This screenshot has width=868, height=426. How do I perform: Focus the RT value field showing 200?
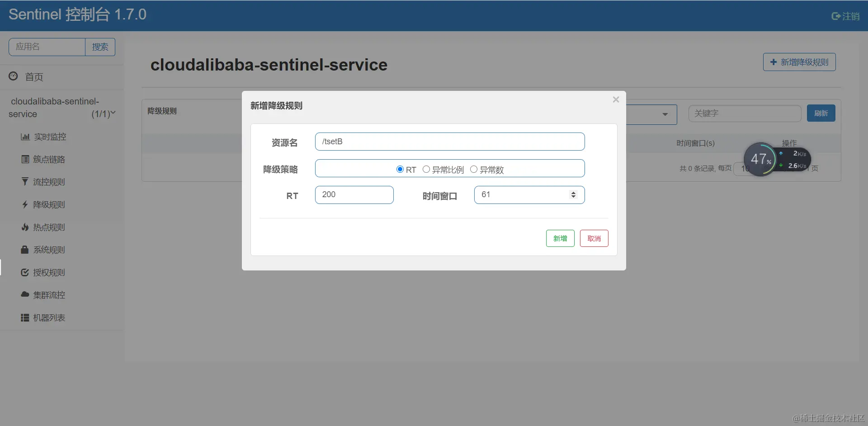354,195
